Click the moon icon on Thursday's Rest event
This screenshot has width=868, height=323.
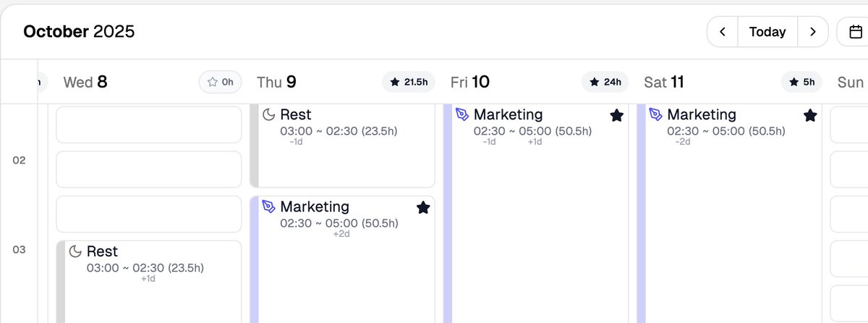(x=268, y=114)
